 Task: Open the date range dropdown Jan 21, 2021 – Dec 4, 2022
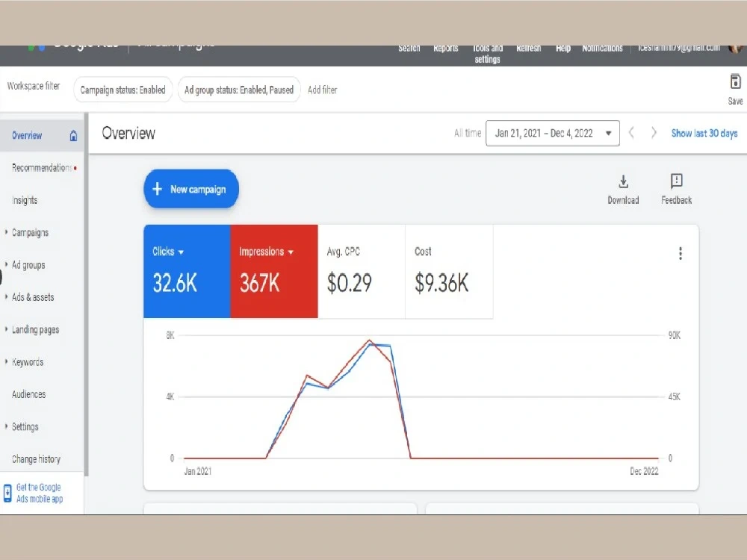click(x=553, y=134)
